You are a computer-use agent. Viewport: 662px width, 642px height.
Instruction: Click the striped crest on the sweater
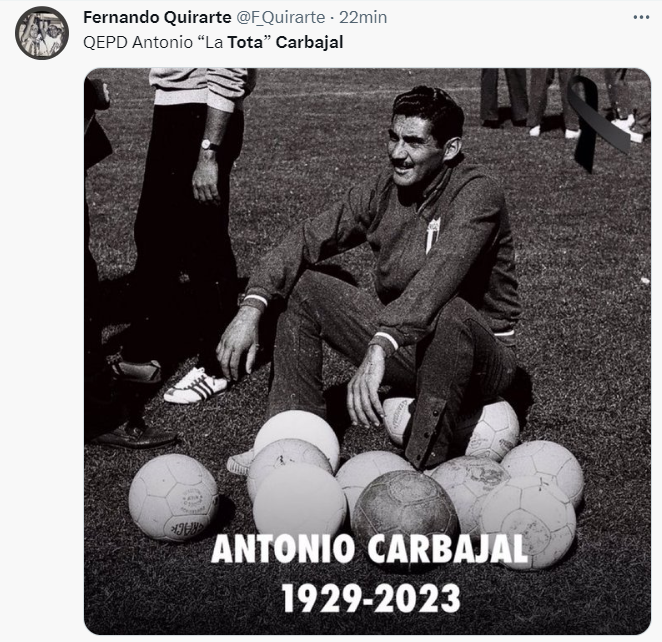point(433,235)
